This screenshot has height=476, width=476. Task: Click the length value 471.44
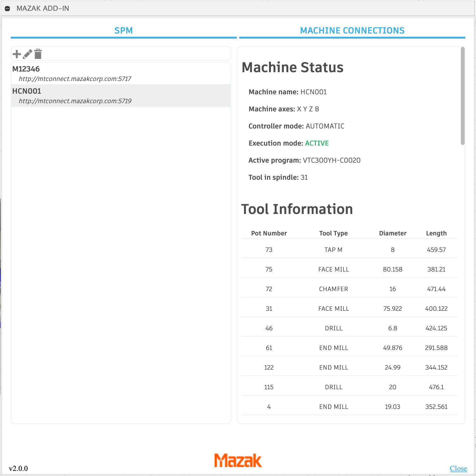(x=436, y=289)
